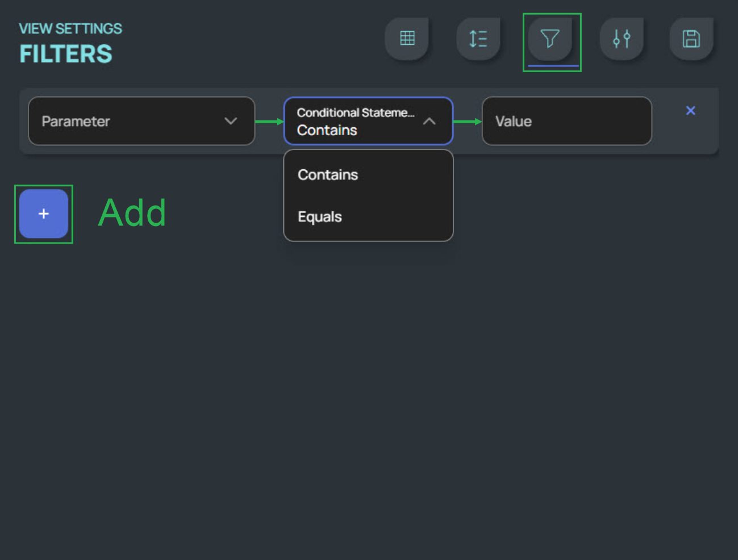
Task: Click the VIEW SETTINGS title text
Action: click(70, 28)
